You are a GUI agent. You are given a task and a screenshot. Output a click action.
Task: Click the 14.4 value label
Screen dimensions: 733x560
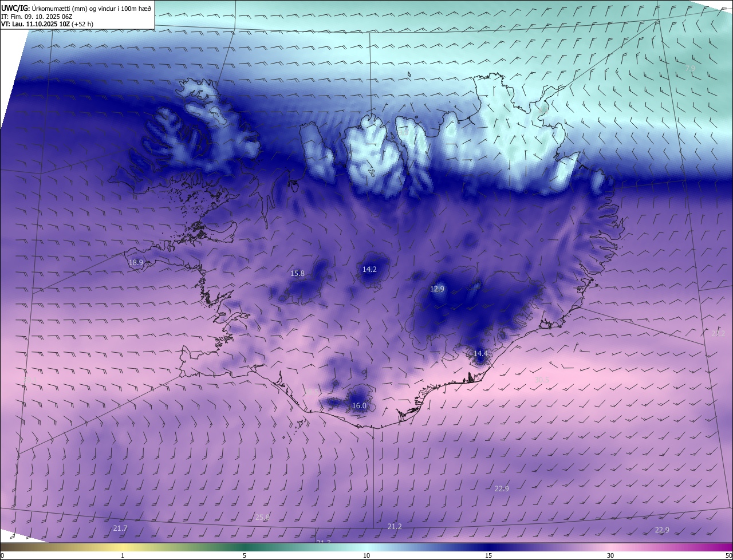(x=480, y=354)
